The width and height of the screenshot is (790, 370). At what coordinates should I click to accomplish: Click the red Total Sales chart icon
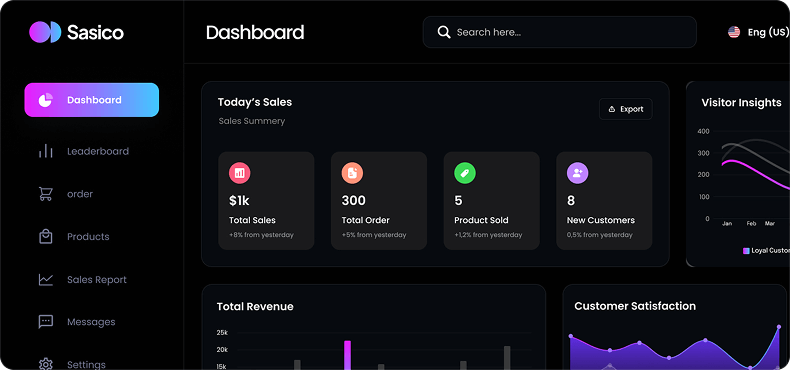240,173
